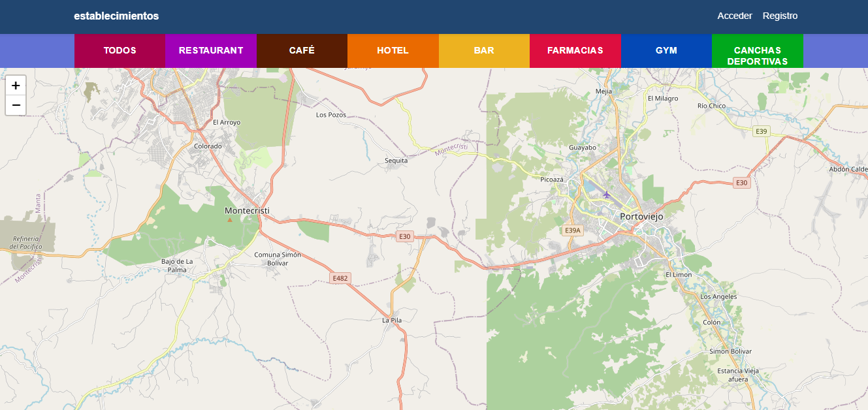Click the E39A road shield
Viewport: 868px width, 410px height.
572,230
